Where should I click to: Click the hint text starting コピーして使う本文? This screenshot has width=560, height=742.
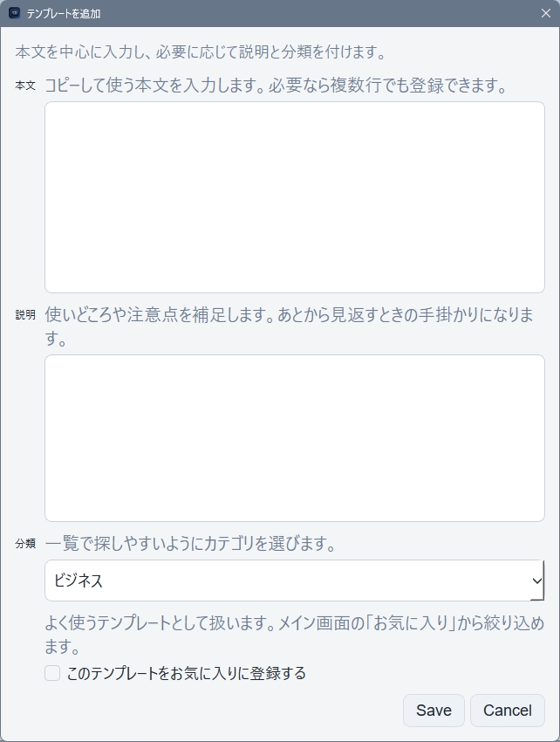[x=275, y=86]
